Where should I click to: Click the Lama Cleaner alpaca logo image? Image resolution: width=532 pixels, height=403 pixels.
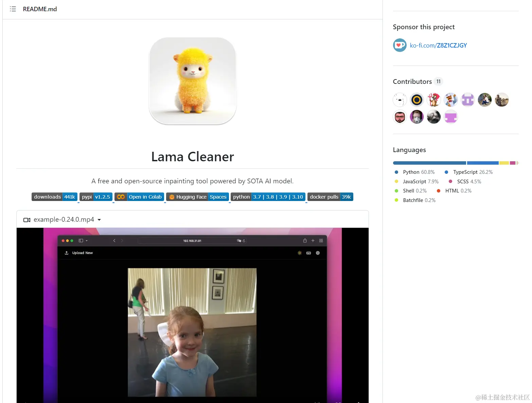coord(193,81)
